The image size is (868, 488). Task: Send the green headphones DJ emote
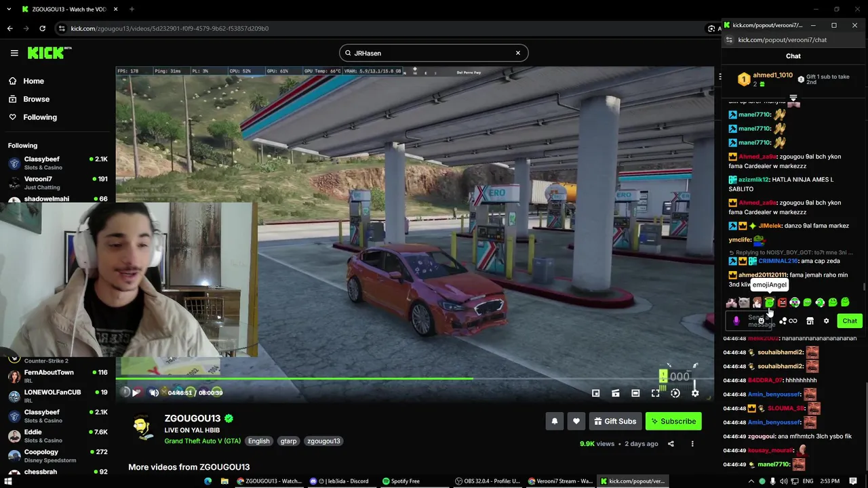pos(794,302)
